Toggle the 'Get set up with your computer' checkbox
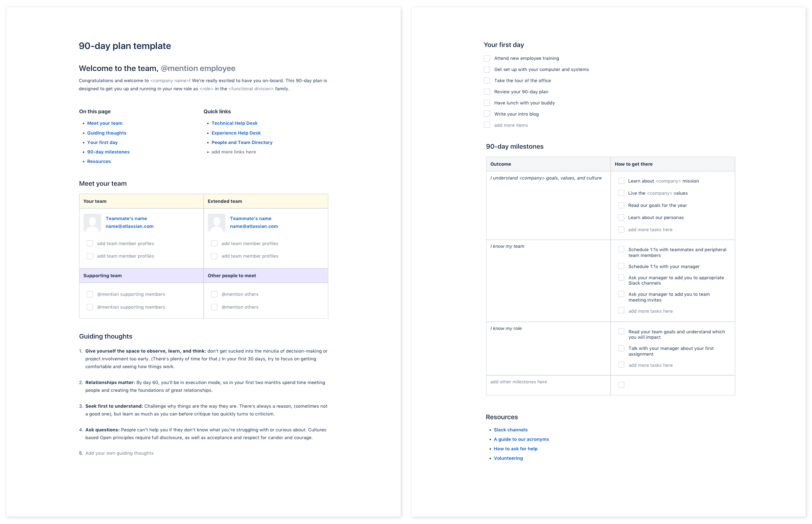The image size is (812, 524). coord(487,70)
